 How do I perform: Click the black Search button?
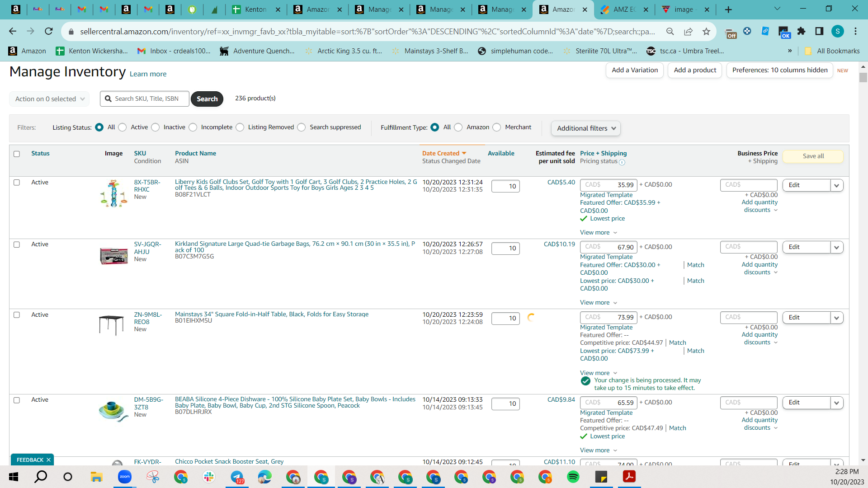click(x=207, y=99)
